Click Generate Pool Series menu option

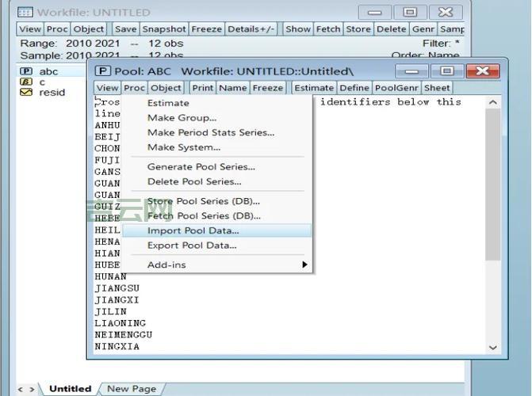[x=201, y=167]
